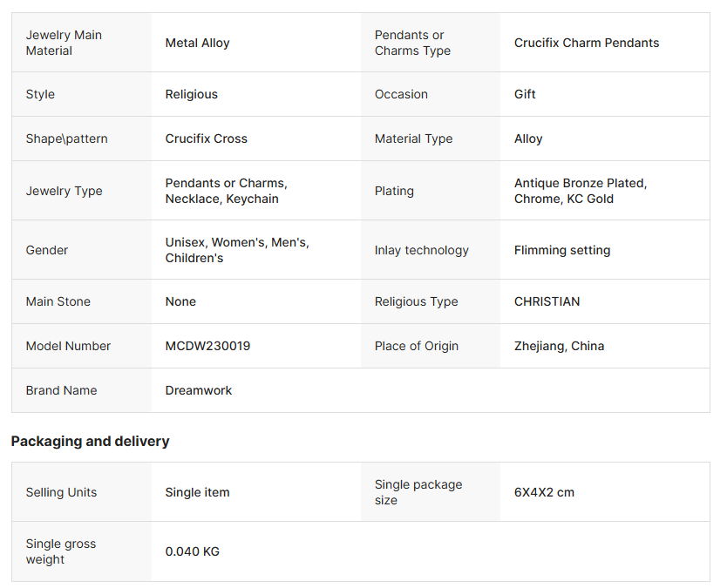Click the Jewelry Main Material label
This screenshot has width=727, height=588.
pos(64,43)
